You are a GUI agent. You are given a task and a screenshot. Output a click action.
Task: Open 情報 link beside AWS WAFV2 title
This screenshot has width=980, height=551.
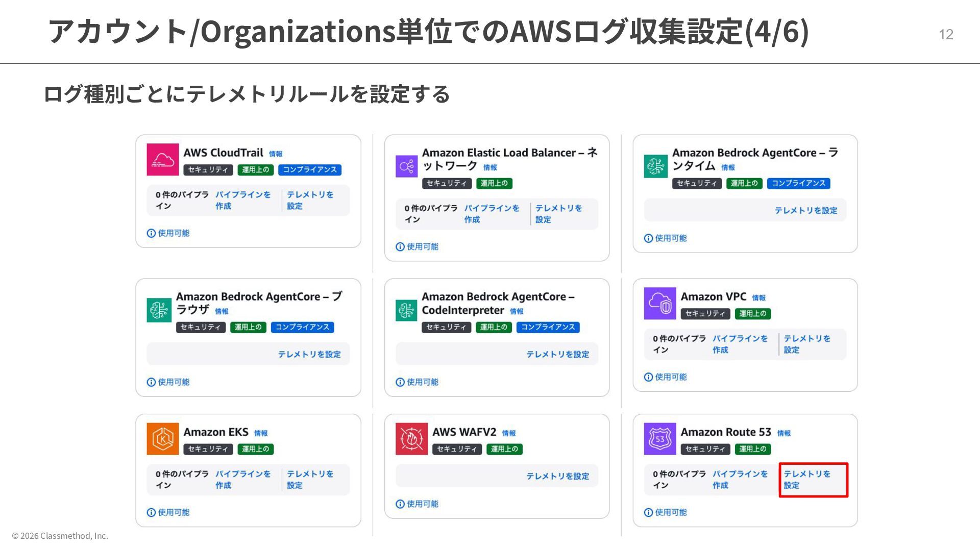click(508, 433)
